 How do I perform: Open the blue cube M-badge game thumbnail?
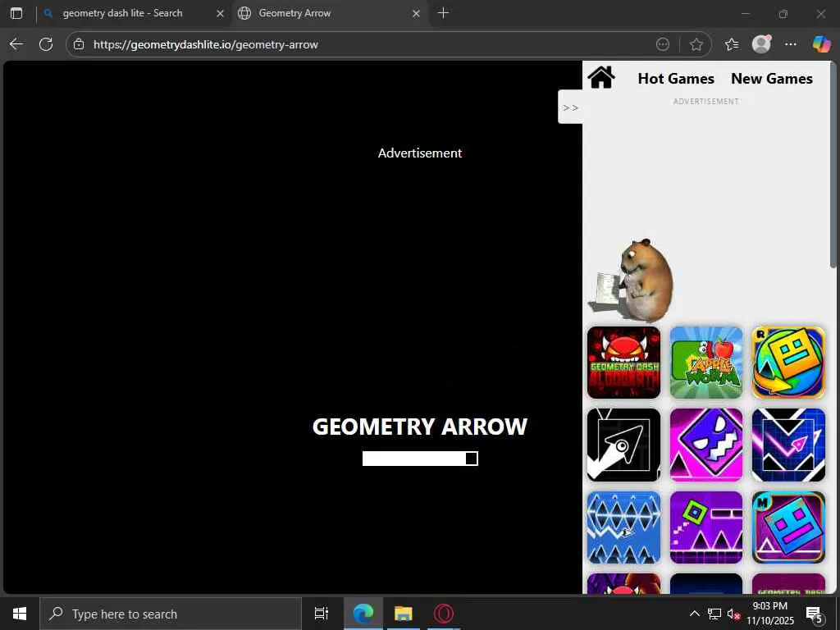point(788,527)
